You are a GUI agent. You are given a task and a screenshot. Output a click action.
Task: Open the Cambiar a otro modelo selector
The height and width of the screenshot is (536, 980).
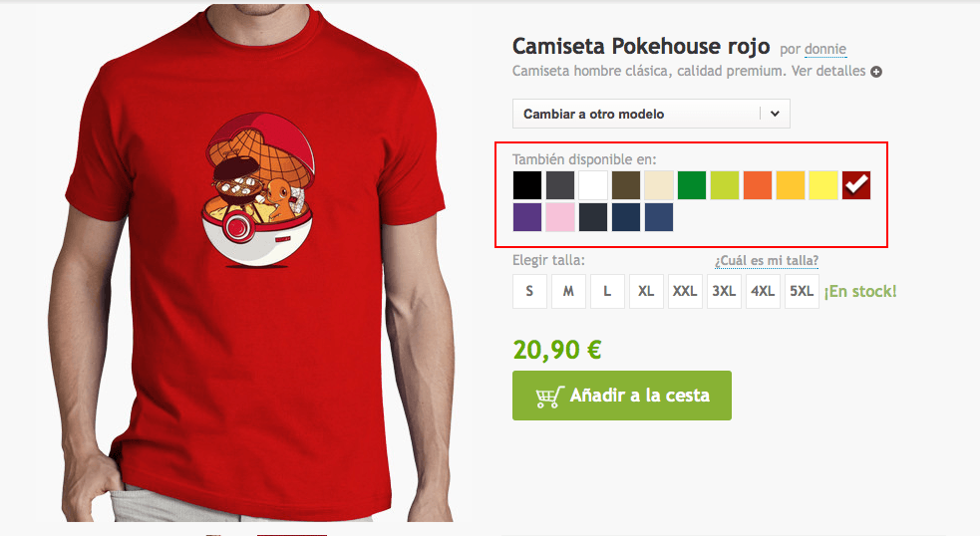651,114
